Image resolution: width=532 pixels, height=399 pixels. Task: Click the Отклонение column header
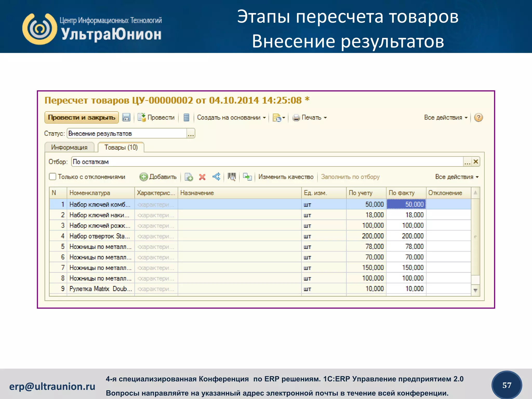click(x=449, y=193)
